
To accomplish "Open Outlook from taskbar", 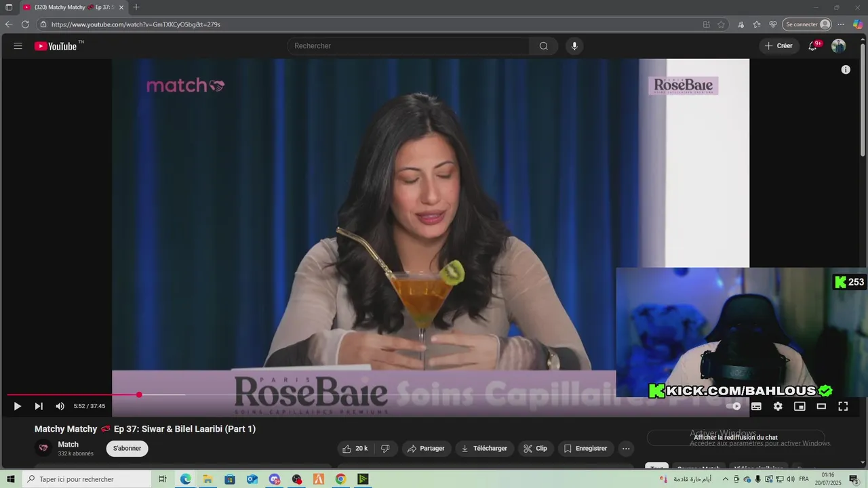I will 252,479.
